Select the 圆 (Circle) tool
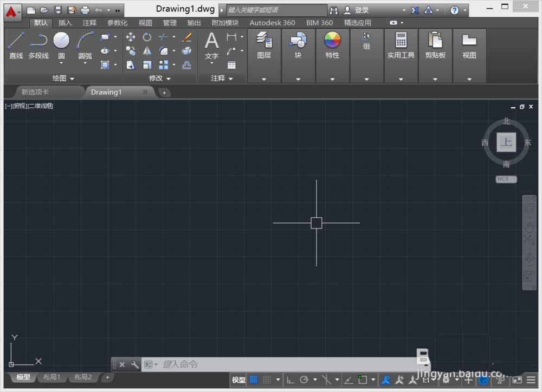This screenshot has height=392, width=542. pyautogui.click(x=61, y=45)
